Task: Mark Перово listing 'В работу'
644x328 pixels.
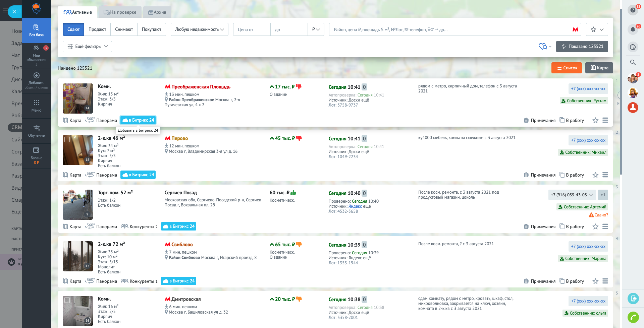Action: 572,175
